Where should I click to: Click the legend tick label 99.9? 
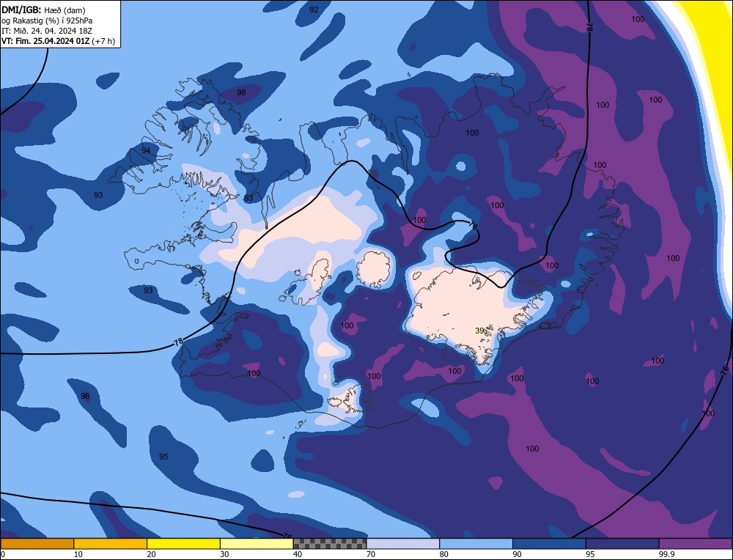tap(666, 554)
